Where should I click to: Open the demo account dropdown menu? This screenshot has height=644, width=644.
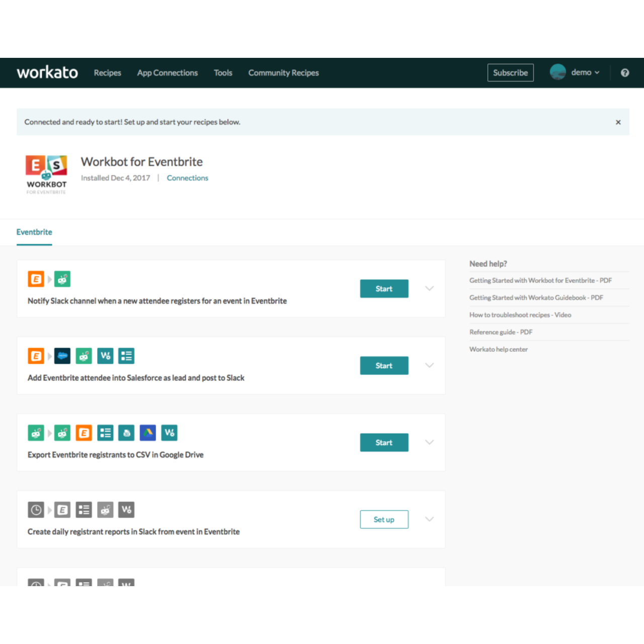tap(585, 72)
